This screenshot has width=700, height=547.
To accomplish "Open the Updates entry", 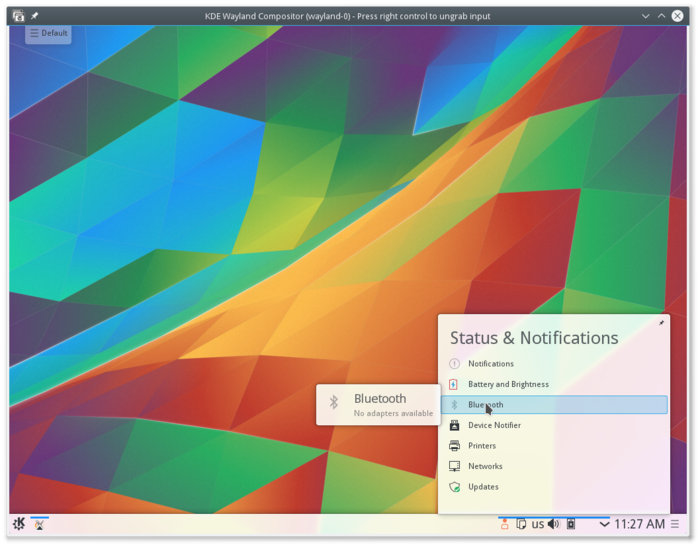I will pyautogui.click(x=554, y=487).
